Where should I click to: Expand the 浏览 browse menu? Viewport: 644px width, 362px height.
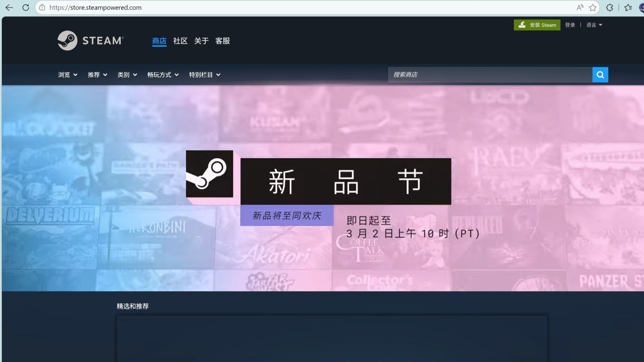[68, 75]
